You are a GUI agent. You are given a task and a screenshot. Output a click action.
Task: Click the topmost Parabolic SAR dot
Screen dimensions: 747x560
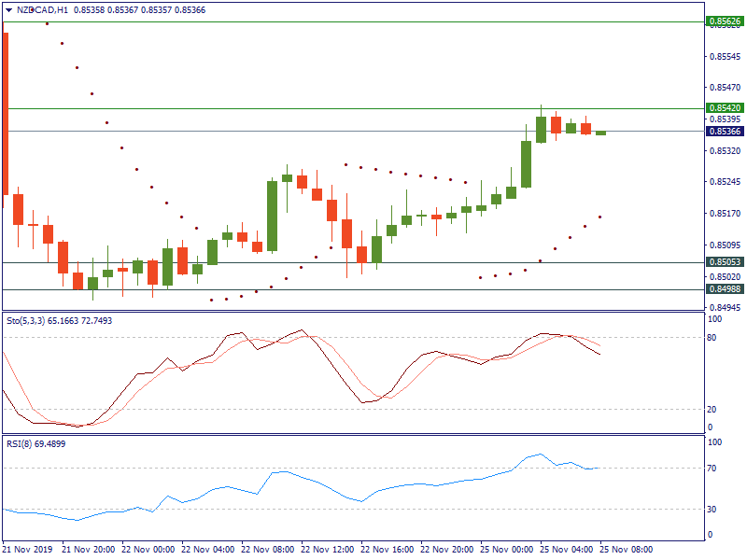47,23
